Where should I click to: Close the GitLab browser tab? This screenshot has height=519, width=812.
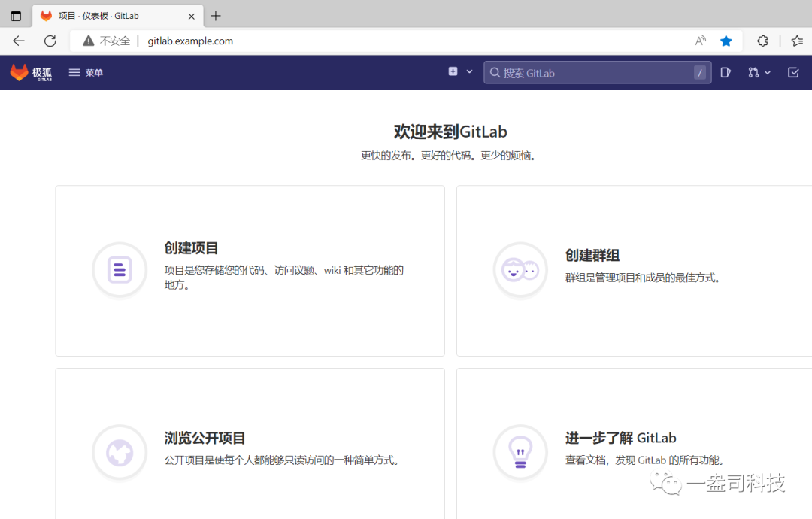tap(191, 16)
